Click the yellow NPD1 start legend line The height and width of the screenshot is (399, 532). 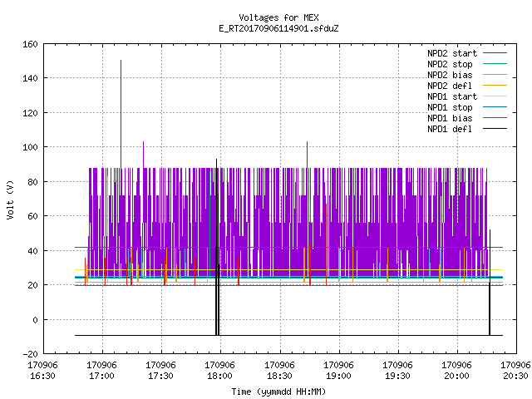click(495, 96)
